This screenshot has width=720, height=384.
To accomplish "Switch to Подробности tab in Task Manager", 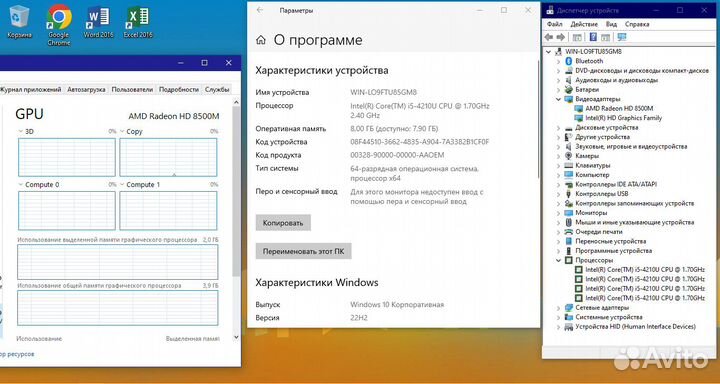I will pos(179,90).
